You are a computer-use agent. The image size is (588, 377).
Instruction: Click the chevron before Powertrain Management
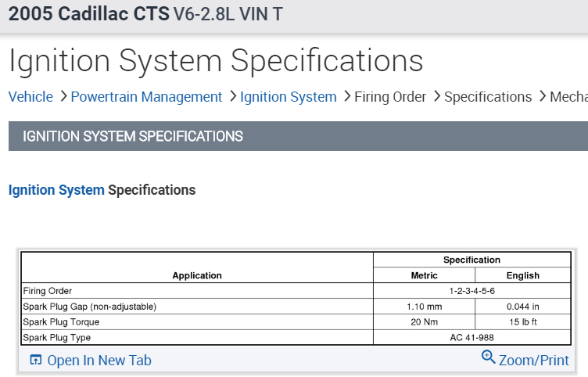(62, 97)
